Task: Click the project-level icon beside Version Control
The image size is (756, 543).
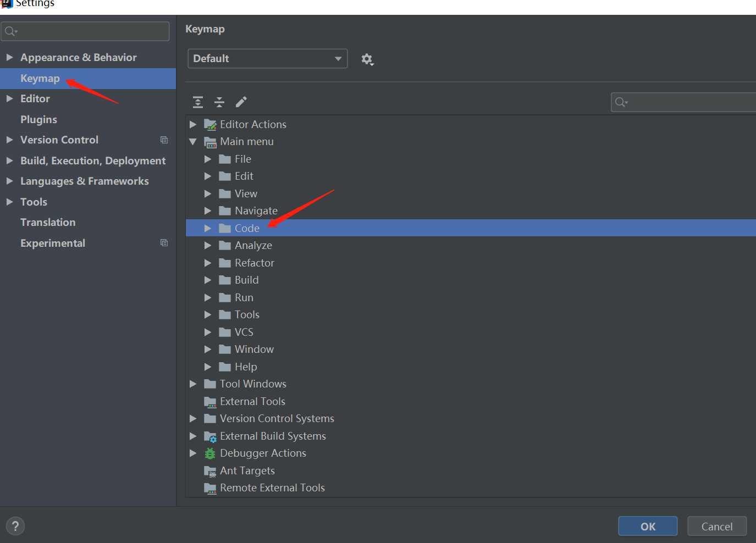Action: 164,140
